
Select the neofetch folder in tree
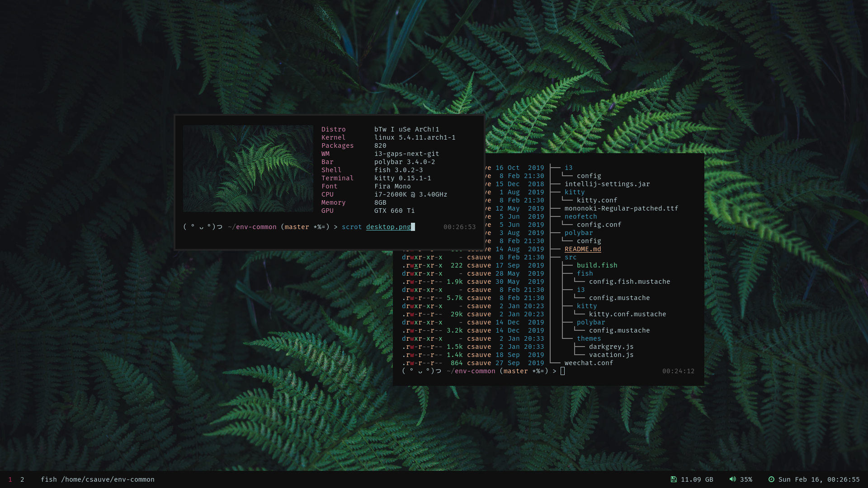tap(580, 216)
